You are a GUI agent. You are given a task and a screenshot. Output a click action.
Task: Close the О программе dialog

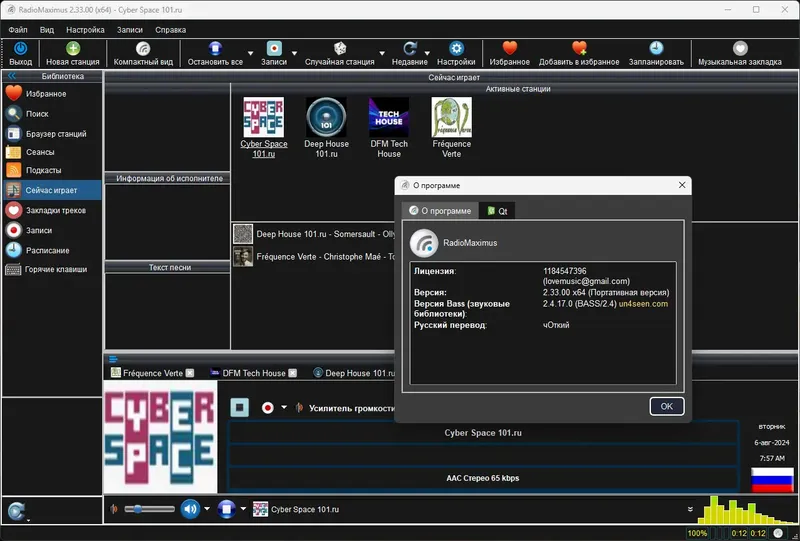tap(682, 185)
